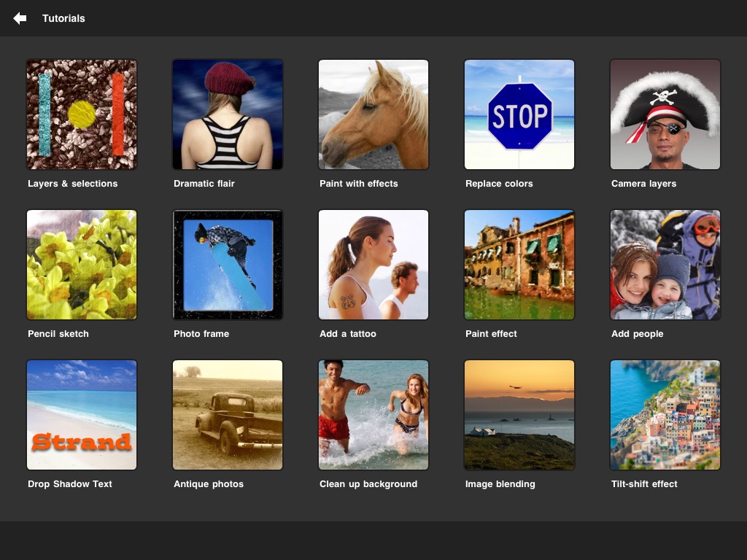Open the Add people family thumbnail
The image size is (747, 560).
(x=665, y=265)
